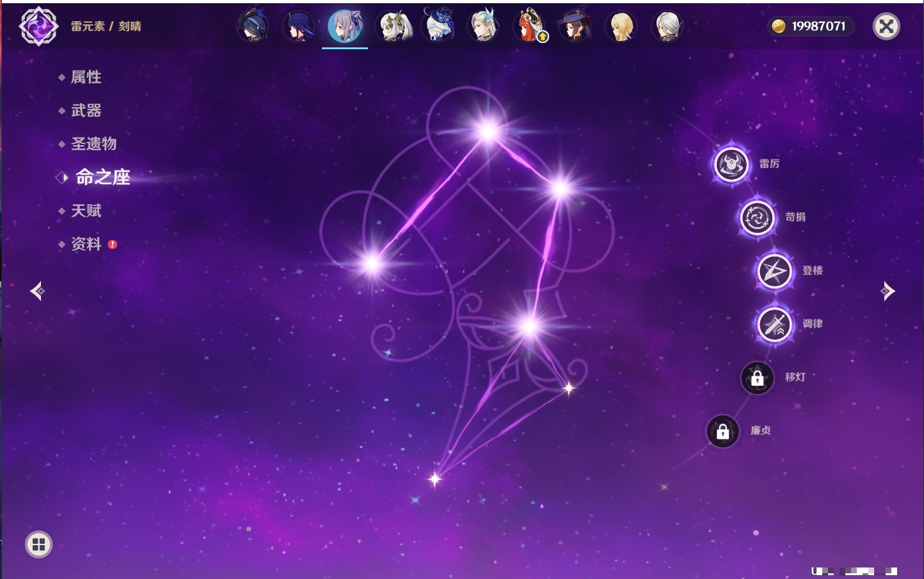The width and height of the screenshot is (924, 579).
Task: Click the 登楼 text label
Action: 813,271
